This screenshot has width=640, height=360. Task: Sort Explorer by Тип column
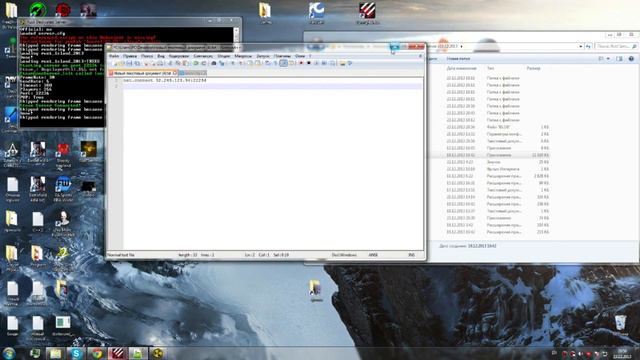[490, 68]
